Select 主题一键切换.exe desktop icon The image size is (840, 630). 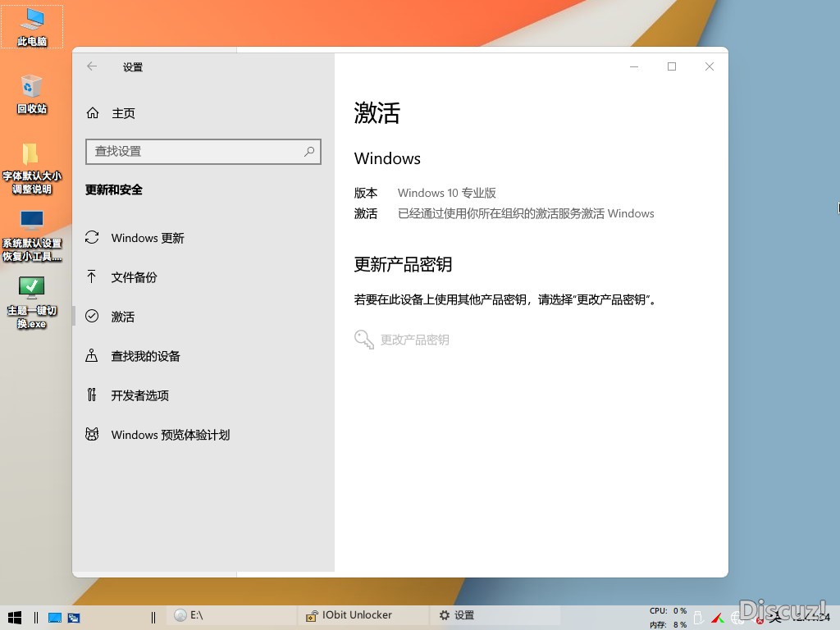coord(32,303)
